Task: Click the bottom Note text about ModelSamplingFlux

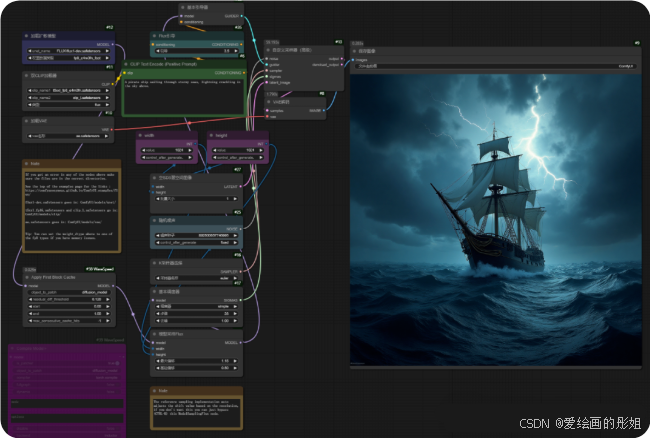Action: coord(196,413)
